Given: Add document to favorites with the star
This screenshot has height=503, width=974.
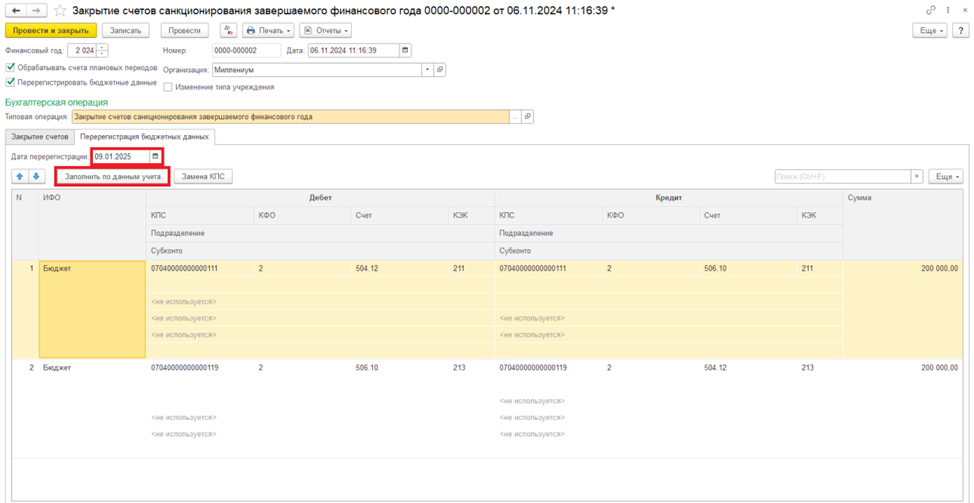Looking at the screenshot, I should click(x=60, y=11).
